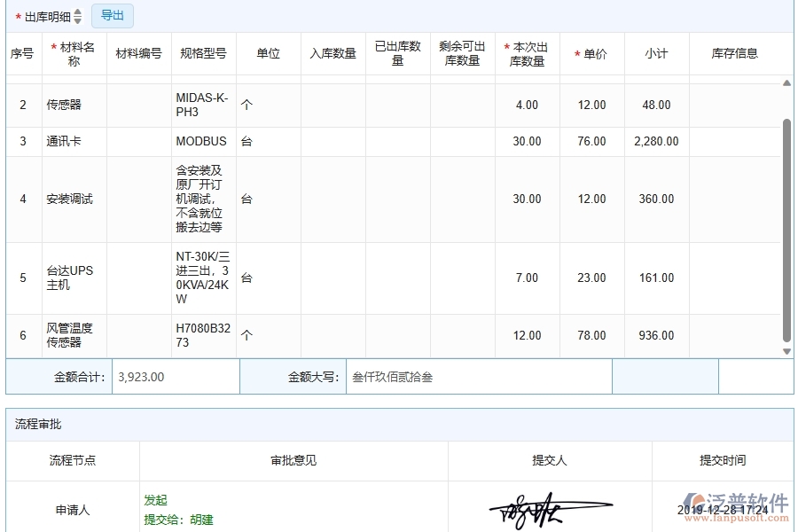Image resolution: width=798 pixels, height=532 pixels.
Task: Click the red asterisk beside 本次出库数量 header
Action: tap(505, 46)
